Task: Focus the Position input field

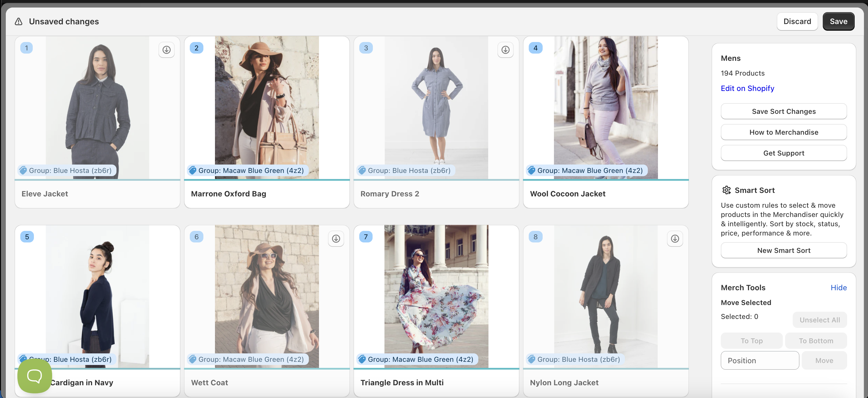Action: [x=760, y=361]
